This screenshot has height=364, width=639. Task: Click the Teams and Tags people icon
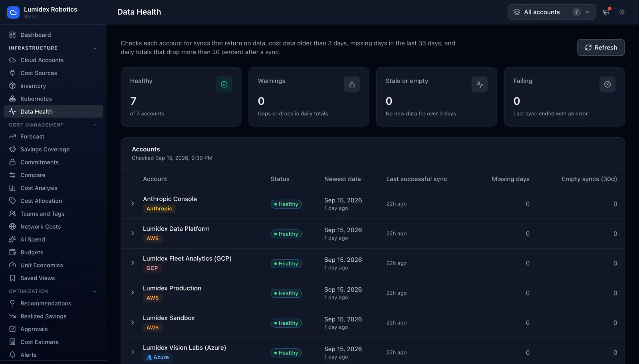pos(12,214)
